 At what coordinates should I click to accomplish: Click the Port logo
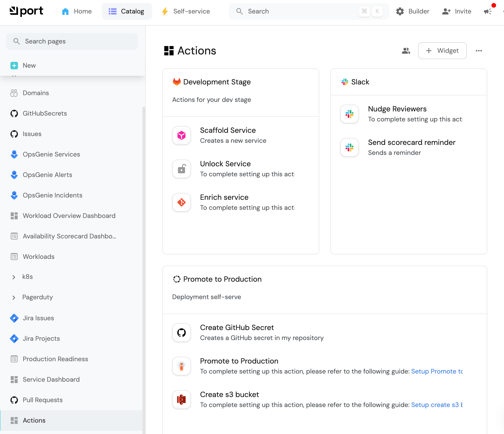pos(26,11)
